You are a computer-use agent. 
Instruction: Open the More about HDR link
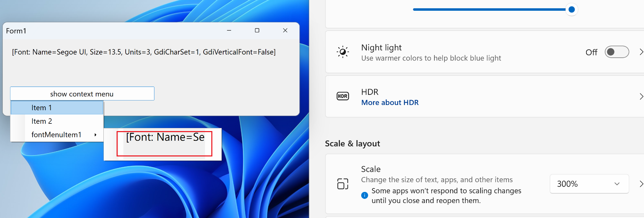(x=390, y=102)
